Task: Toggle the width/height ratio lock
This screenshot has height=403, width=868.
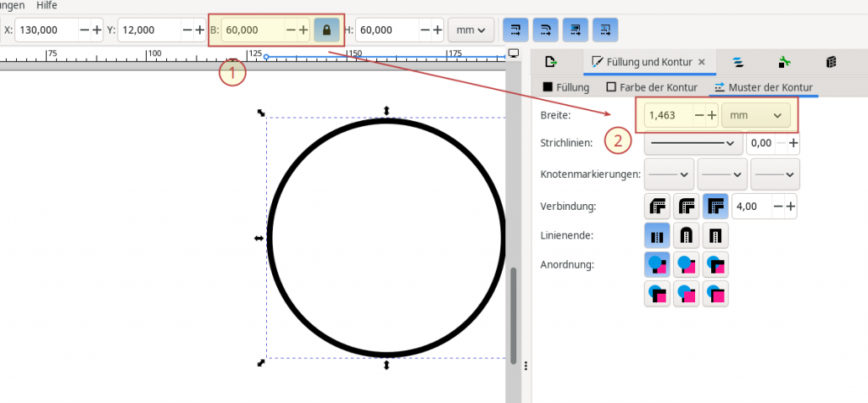Action: point(326,30)
